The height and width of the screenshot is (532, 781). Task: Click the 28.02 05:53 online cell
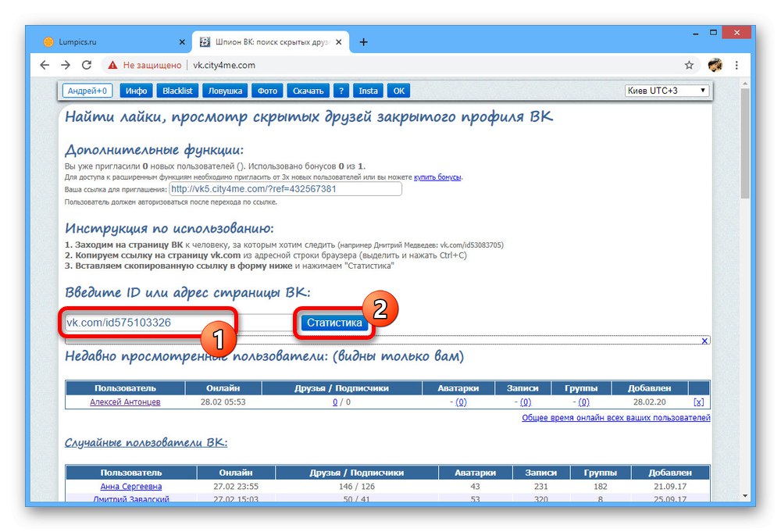click(x=223, y=402)
